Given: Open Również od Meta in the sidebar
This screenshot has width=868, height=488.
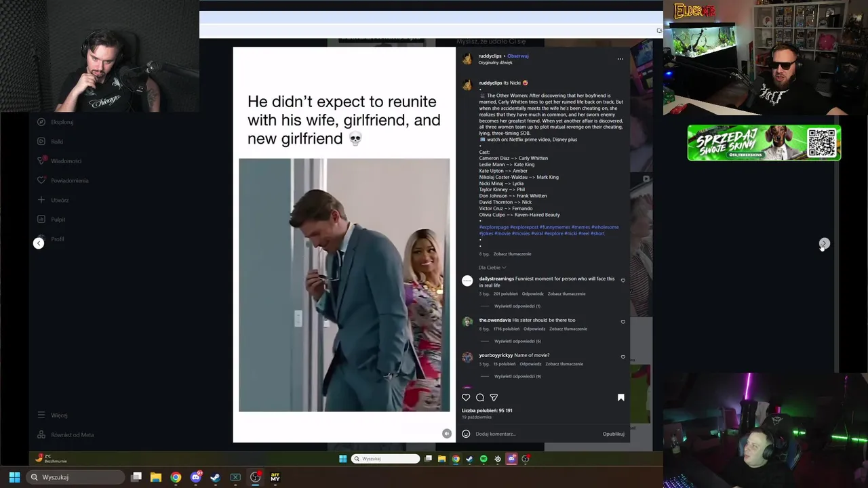Looking at the screenshot, I should click(66, 434).
